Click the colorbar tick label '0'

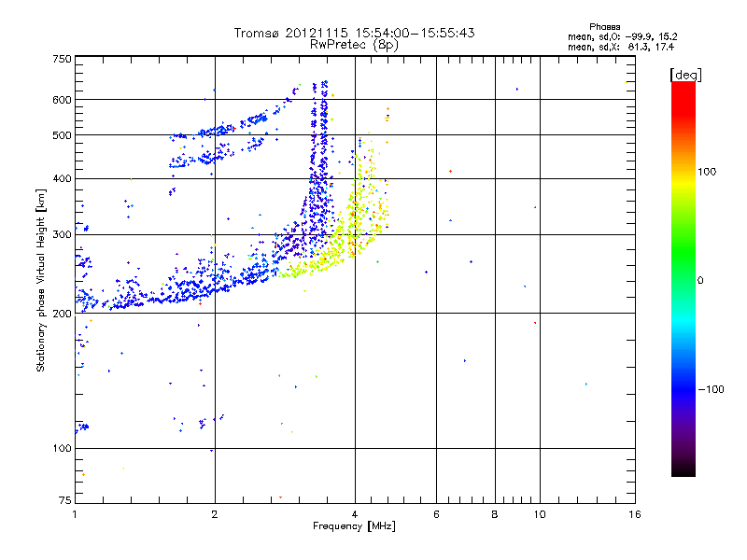tap(700, 281)
